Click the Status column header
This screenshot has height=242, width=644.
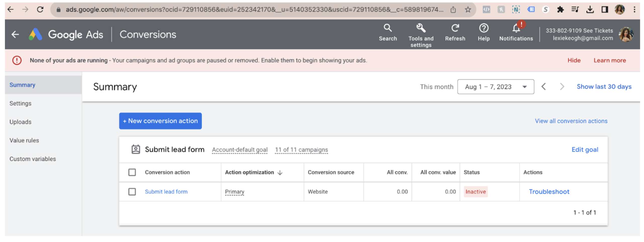[471, 172]
